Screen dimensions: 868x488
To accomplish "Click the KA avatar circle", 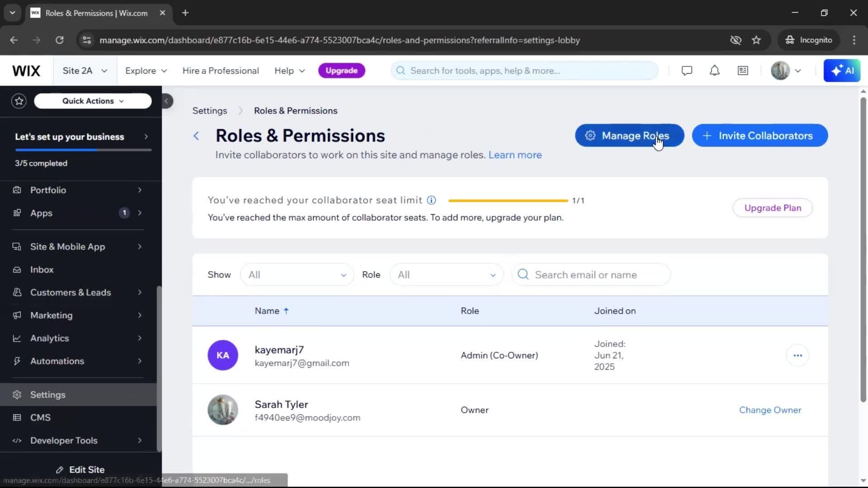I will [223, 355].
